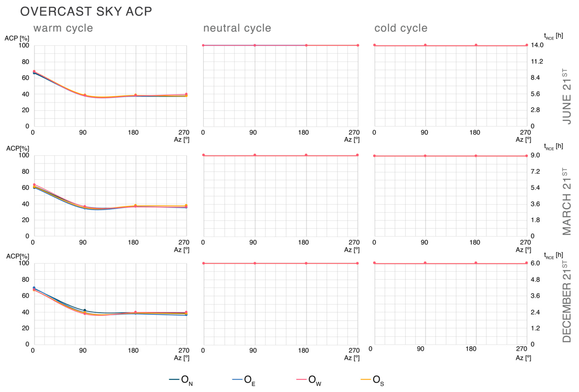Click the '14.0' tick on June tRCE axis
579x392 pixels.
(537, 45)
